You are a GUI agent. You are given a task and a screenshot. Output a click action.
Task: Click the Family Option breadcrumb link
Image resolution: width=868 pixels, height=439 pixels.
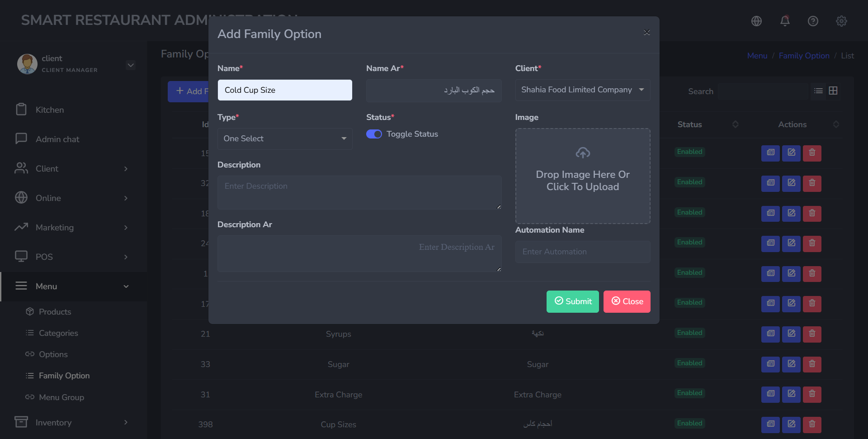804,56
